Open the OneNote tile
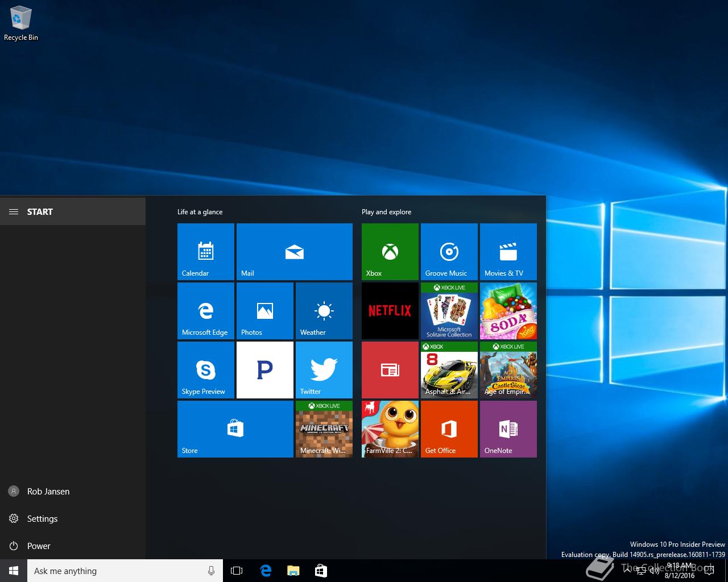 click(508, 429)
